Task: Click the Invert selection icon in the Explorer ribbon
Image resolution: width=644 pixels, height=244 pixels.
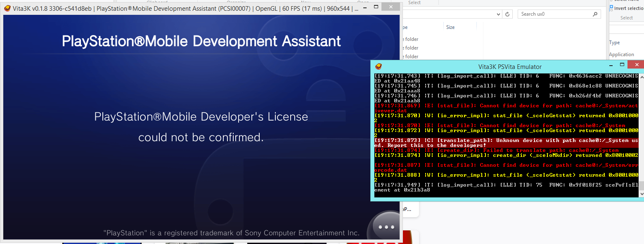Action: click(611, 8)
